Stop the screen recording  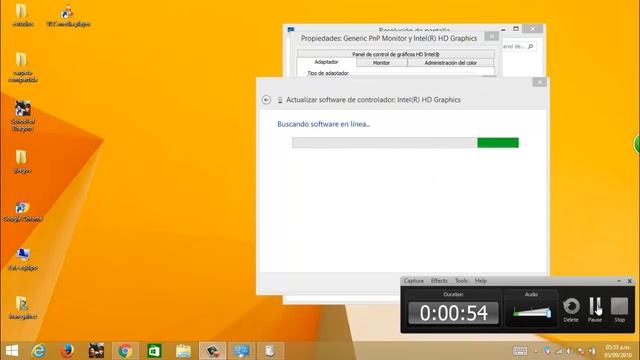619,309
